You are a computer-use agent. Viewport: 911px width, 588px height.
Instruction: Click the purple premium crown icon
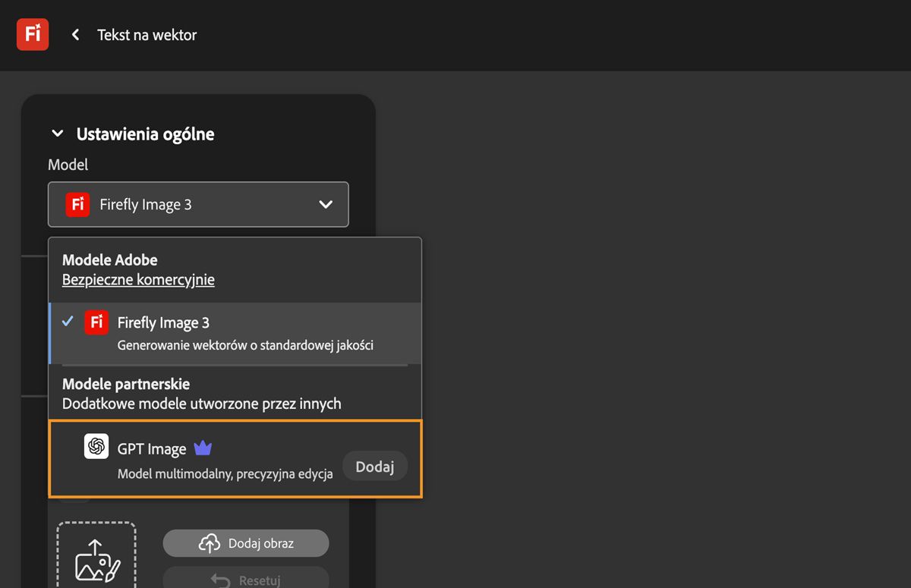tap(203, 448)
